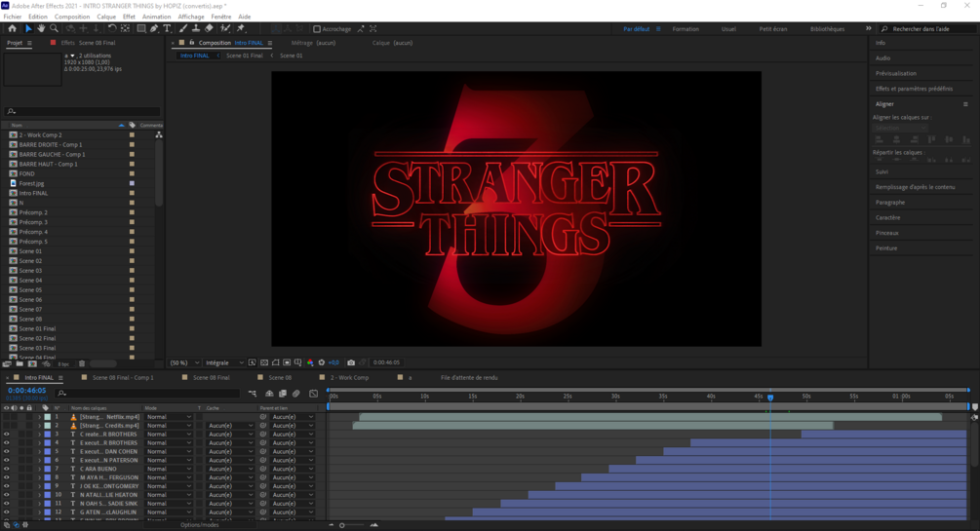Expand layer 6 'Execut...N PATERSON' properties

coord(39,461)
